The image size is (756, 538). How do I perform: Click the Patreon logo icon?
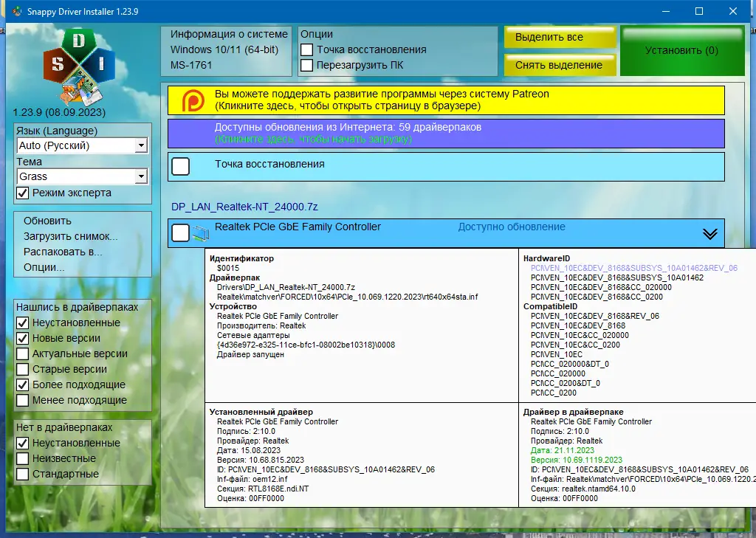tap(193, 100)
